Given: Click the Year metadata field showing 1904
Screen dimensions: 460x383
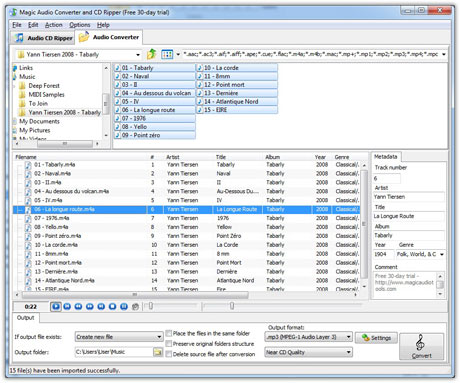Looking at the screenshot, I should tap(383, 254).
